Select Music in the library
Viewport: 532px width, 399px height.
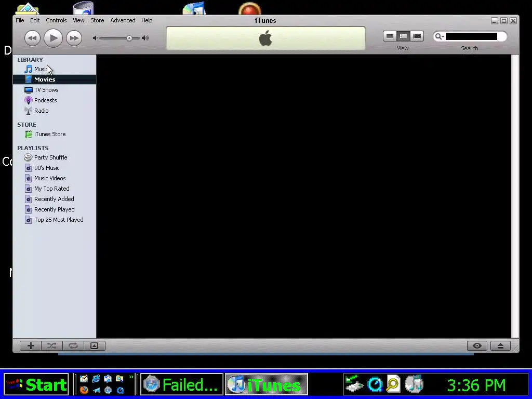click(54, 69)
